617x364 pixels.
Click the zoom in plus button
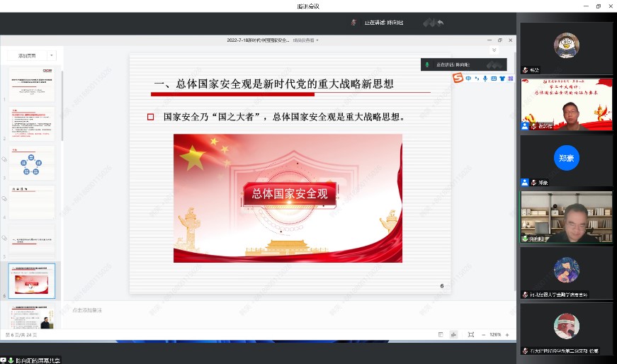[507, 334]
